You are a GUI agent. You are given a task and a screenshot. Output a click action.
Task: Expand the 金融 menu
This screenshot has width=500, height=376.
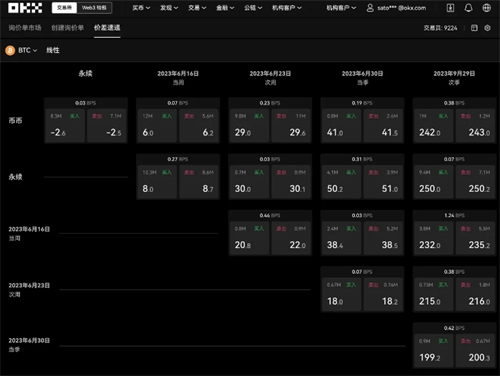tap(225, 8)
